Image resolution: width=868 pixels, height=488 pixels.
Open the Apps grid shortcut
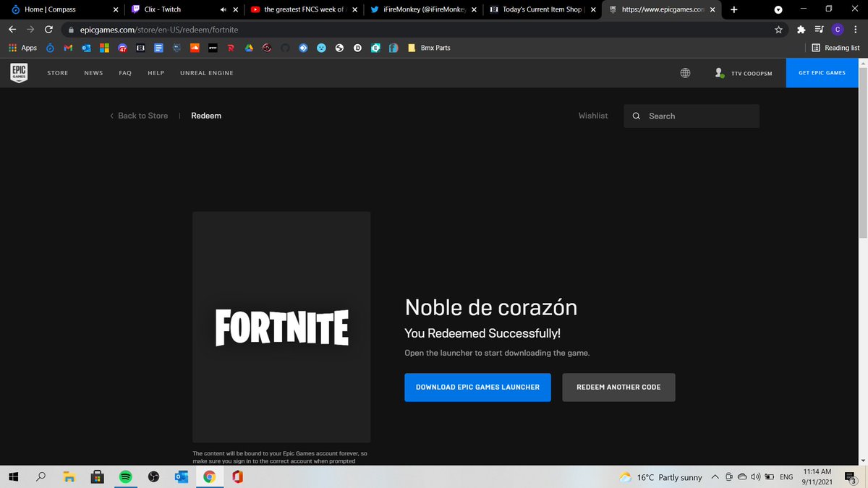tap(22, 48)
